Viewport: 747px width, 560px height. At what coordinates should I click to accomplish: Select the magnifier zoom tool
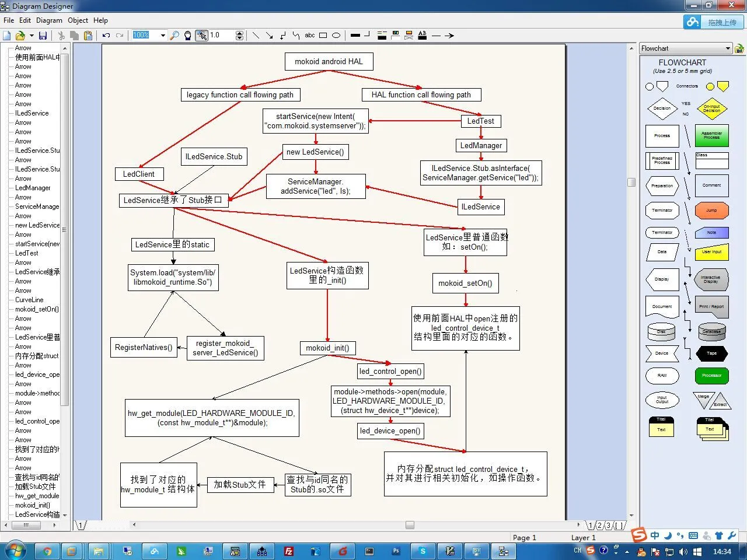click(x=174, y=36)
